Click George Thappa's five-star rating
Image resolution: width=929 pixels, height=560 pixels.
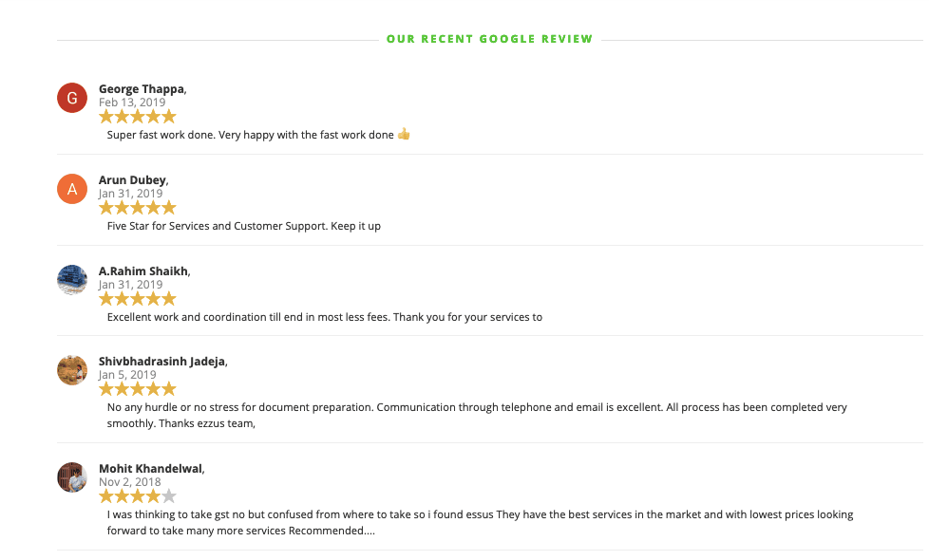[138, 117]
